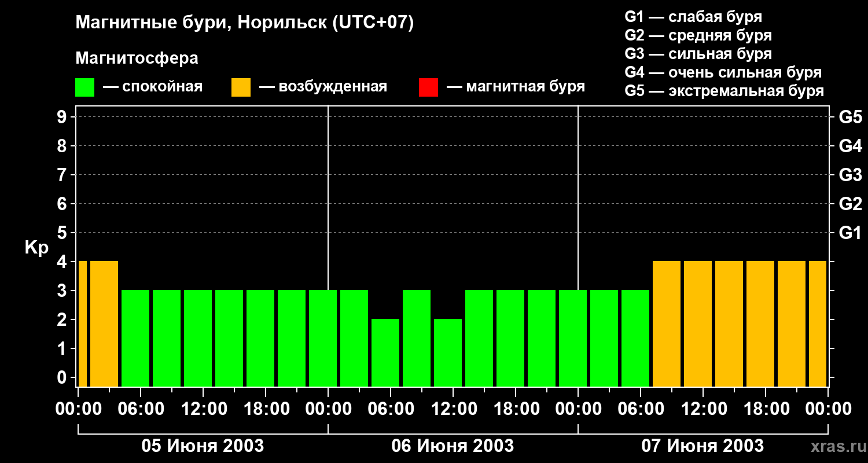868x463 pixels.
Task: Click the '18:00' time label above 06 Июня
Action: click(516, 409)
